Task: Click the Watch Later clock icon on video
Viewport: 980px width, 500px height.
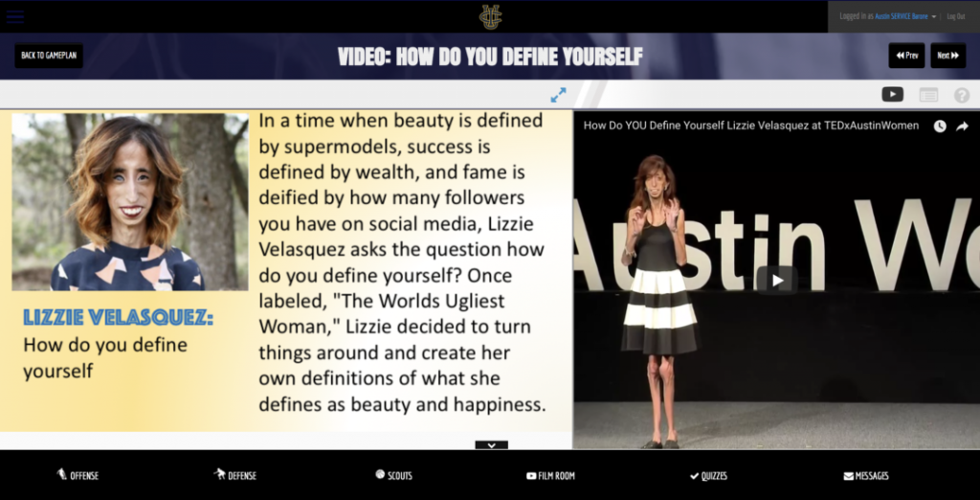Action: click(x=940, y=125)
